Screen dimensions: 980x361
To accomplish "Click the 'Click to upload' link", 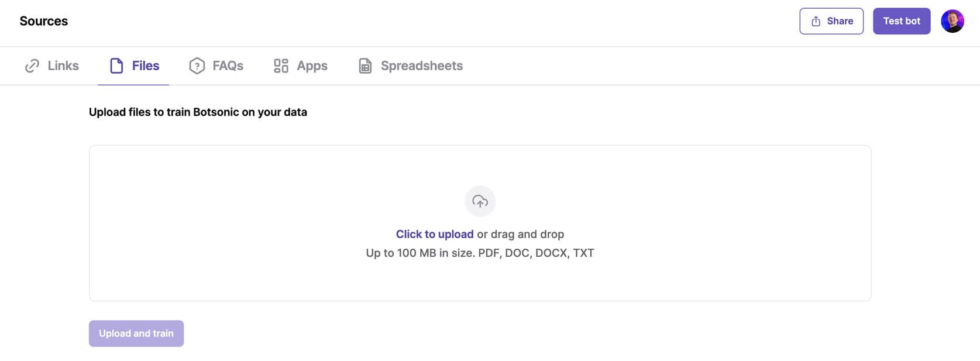I will point(434,235).
